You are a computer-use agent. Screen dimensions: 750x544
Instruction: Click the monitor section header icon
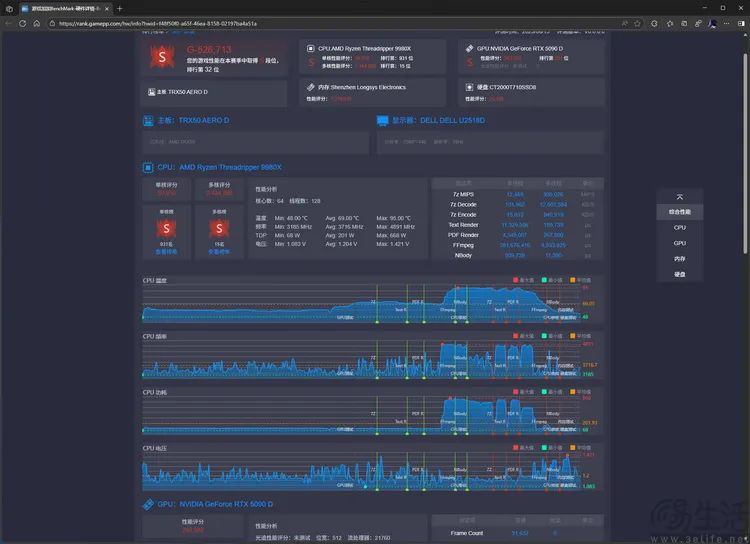point(382,121)
